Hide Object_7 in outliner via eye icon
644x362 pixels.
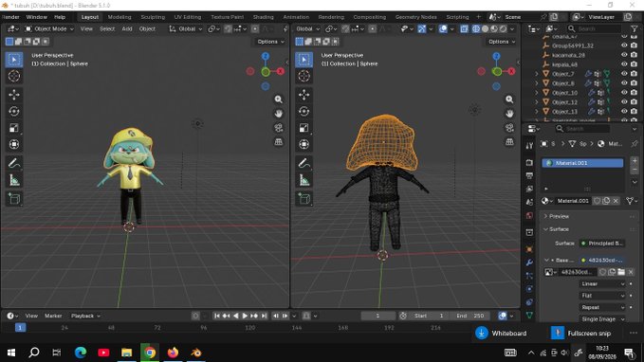tap(624, 74)
